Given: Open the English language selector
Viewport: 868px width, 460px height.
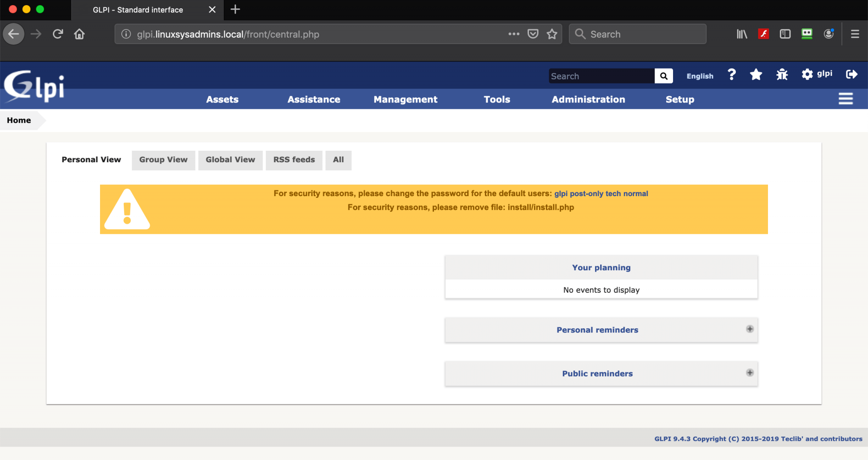Looking at the screenshot, I should pyautogui.click(x=699, y=76).
